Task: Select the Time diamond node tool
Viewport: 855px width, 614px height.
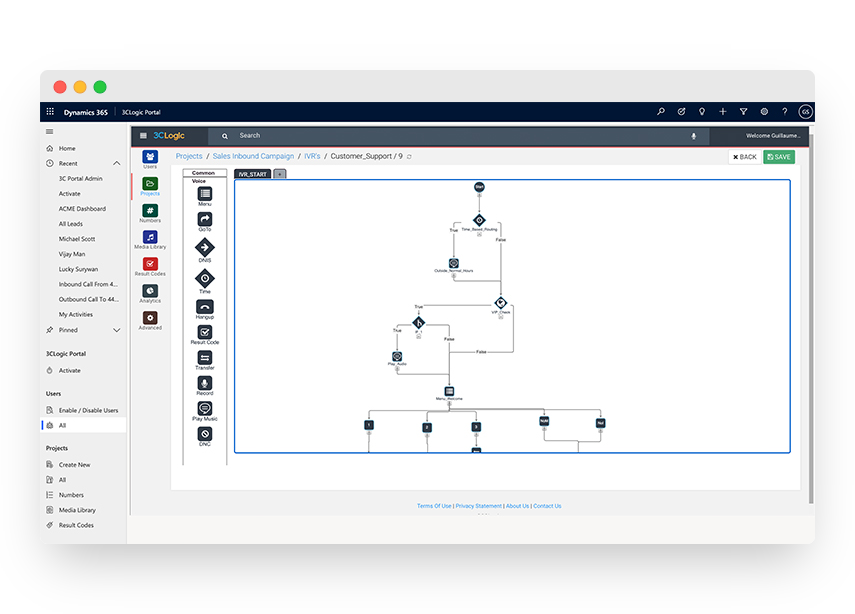Action: 204,279
